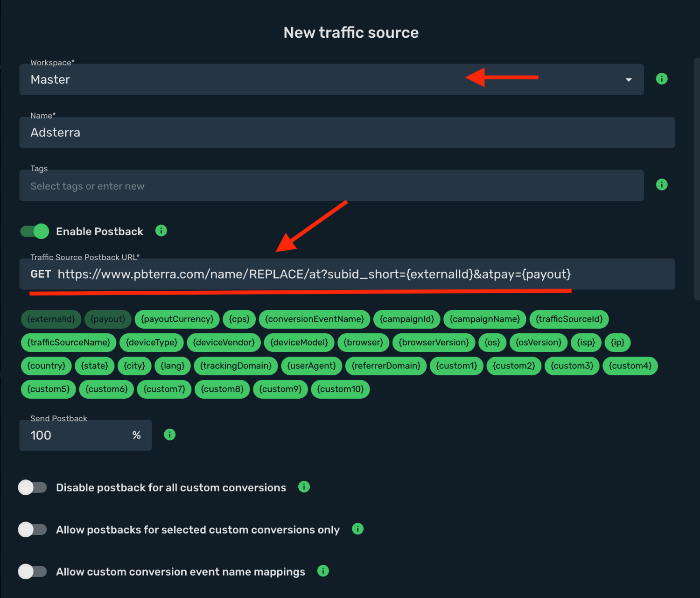Screen dimensions: 700x598
Task: Click info icon beside Tags field
Action: 661,185
